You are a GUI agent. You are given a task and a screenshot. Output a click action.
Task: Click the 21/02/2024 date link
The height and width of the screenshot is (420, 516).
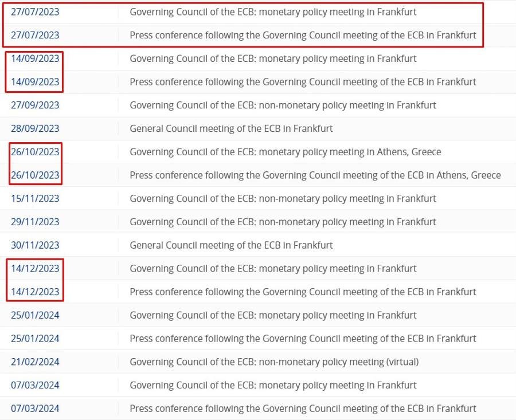click(35, 362)
